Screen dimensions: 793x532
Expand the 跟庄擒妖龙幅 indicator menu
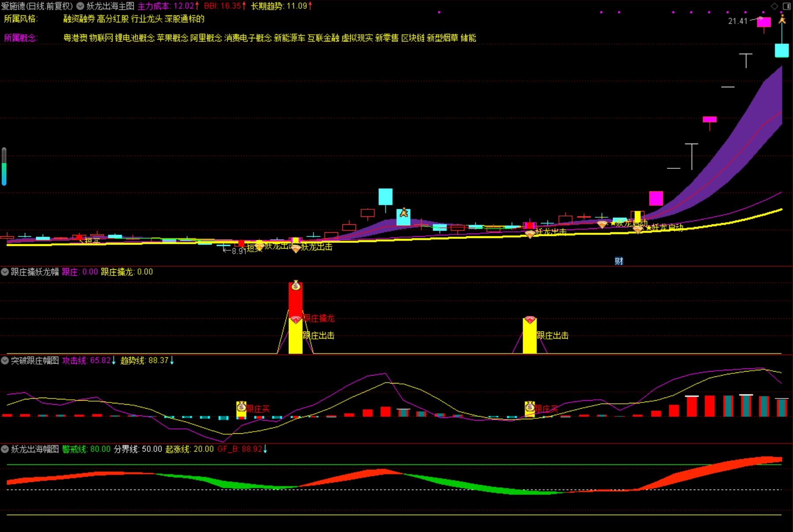coord(5,272)
